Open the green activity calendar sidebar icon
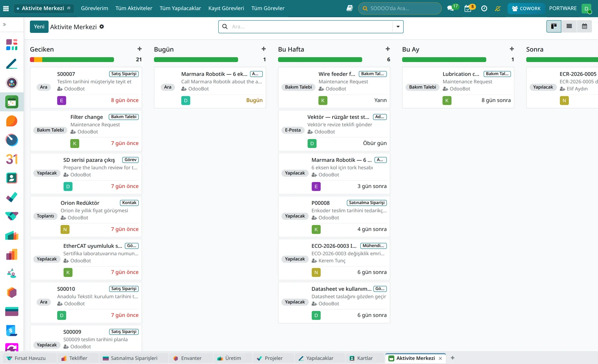 [12, 102]
